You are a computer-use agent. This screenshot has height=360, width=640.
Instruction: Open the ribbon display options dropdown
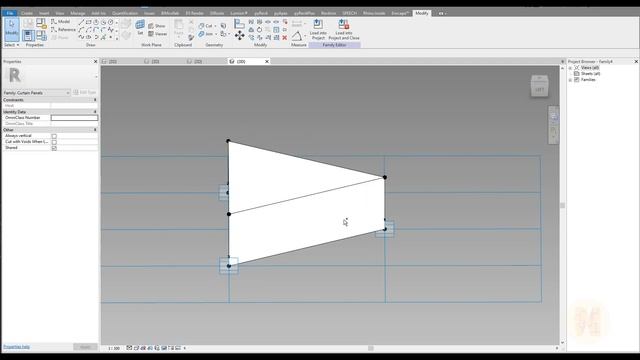442,13
